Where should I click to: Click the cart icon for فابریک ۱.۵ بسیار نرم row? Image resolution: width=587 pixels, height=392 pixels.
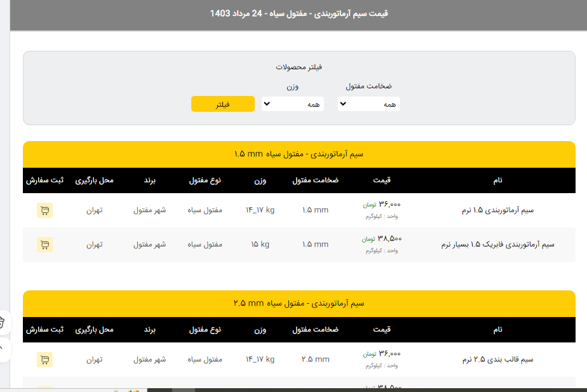[44, 245]
